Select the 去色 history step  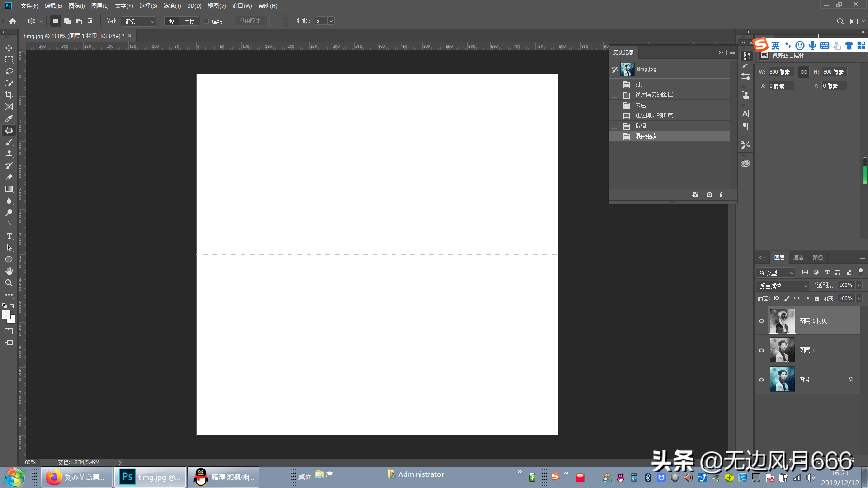(x=640, y=105)
